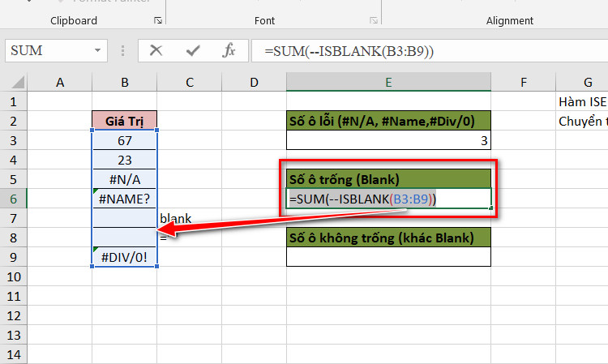Select row 1 header
The height and width of the screenshot is (364, 608).
coord(14,101)
